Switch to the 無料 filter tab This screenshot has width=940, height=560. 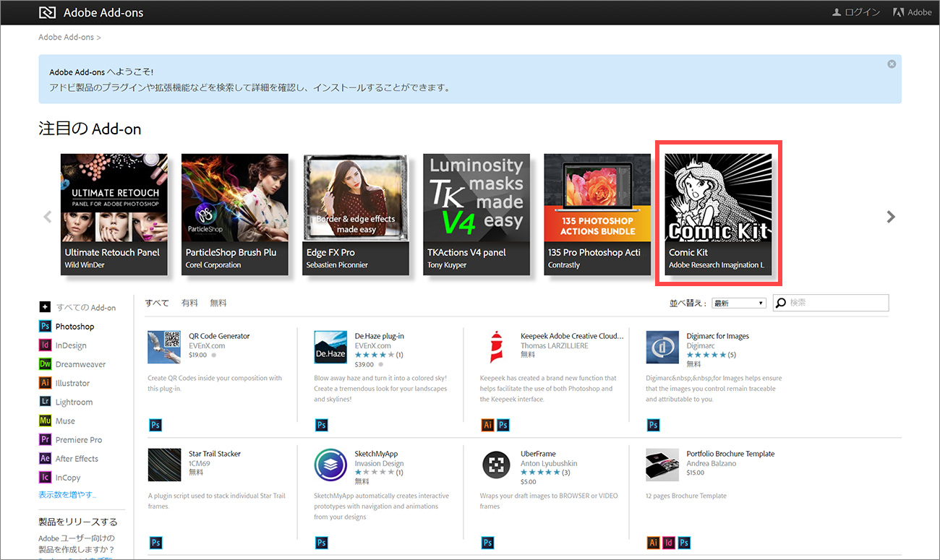[x=218, y=303]
